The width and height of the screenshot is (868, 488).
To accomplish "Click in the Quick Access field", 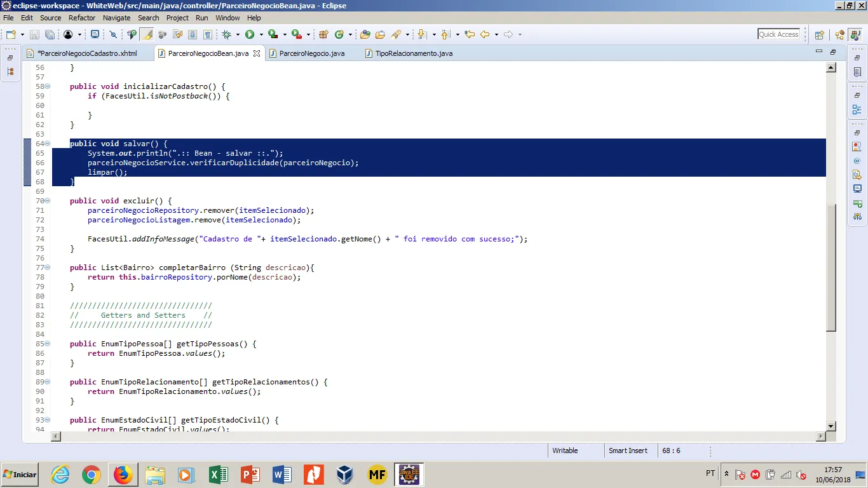I will point(778,34).
